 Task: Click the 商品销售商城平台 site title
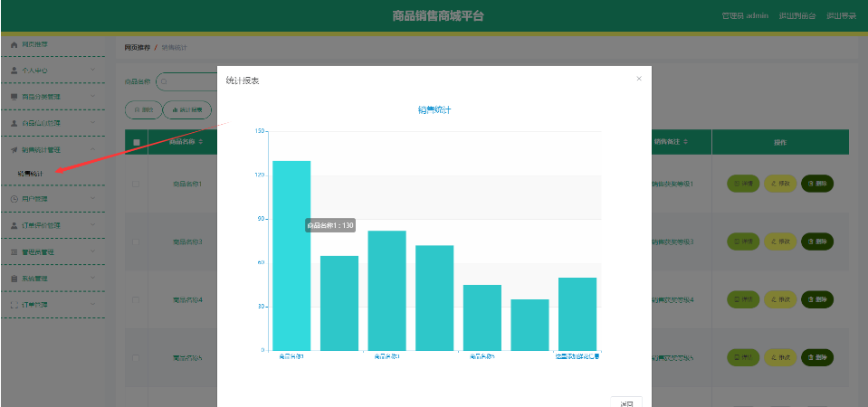pyautogui.click(x=438, y=16)
